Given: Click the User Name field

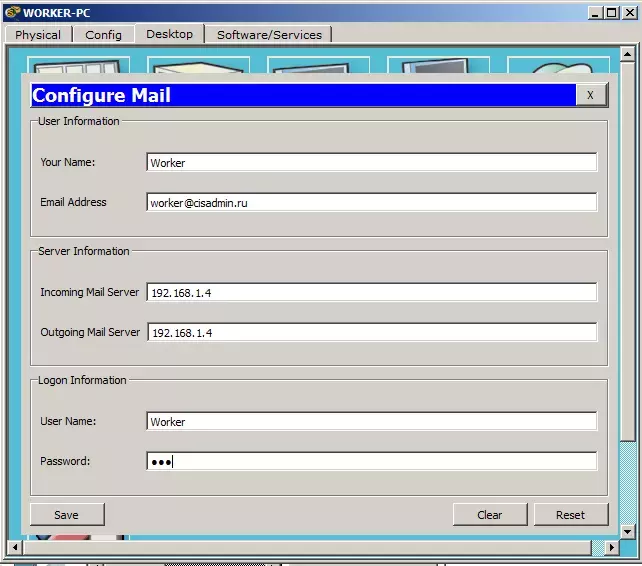Looking at the screenshot, I should [x=371, y=421].
